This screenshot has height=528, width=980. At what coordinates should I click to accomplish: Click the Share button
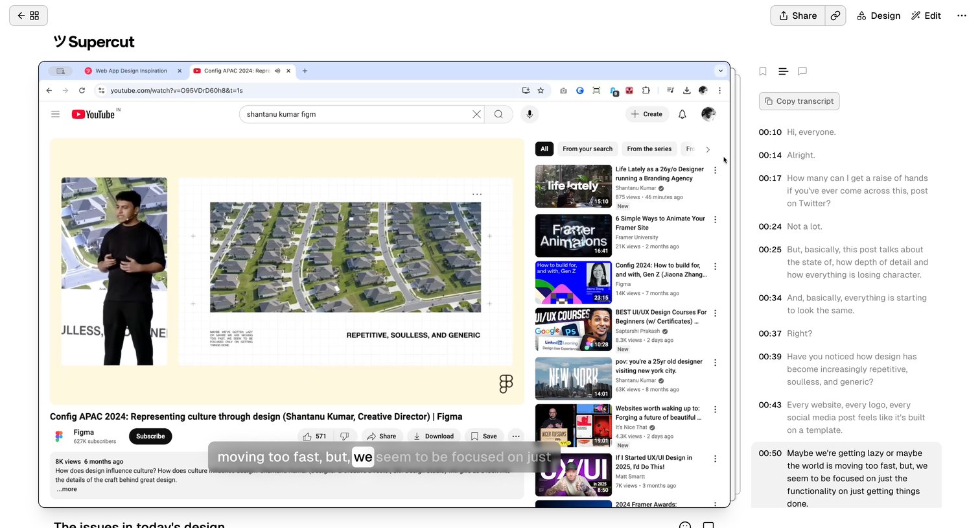coord(798,16)
